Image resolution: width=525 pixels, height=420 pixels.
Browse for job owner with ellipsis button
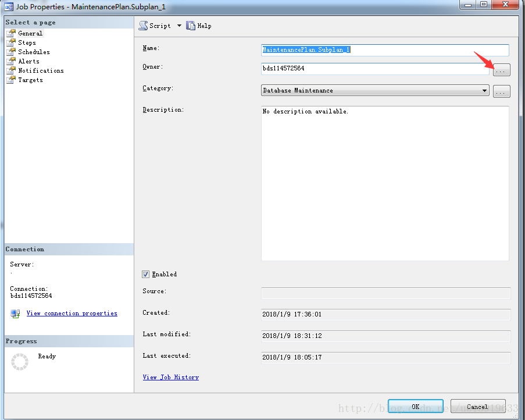coord(501,70)
